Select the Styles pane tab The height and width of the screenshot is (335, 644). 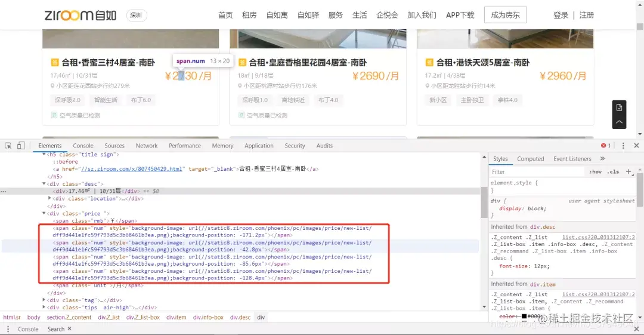(x=500, y=159)
